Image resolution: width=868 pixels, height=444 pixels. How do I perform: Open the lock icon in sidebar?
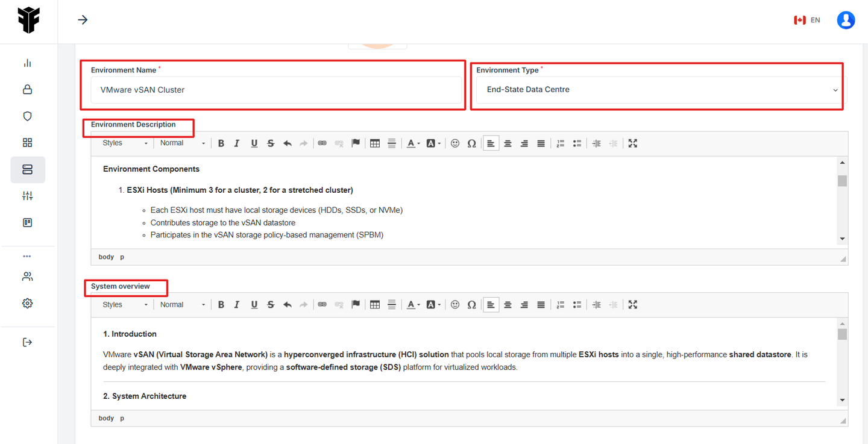click(27, 90)
